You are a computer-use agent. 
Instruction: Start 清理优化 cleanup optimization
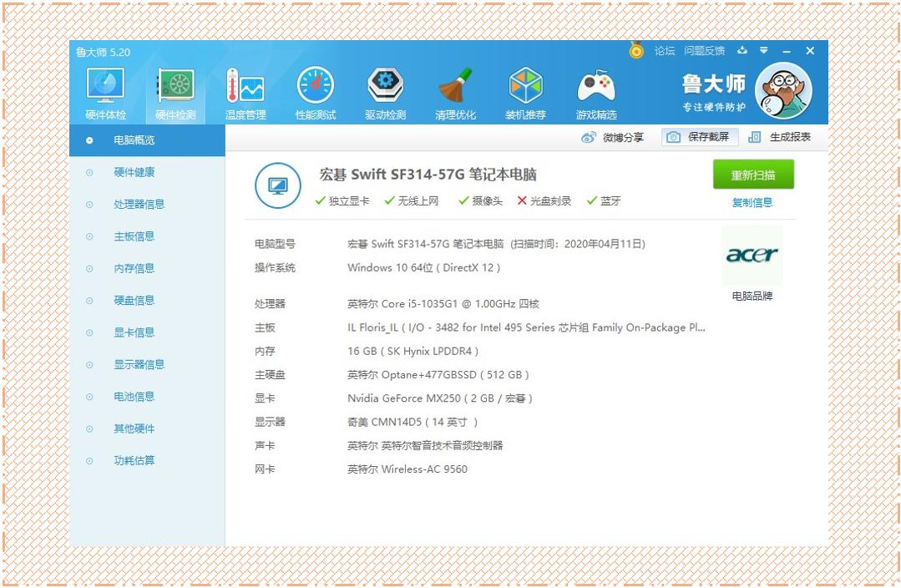coord(456,90)
